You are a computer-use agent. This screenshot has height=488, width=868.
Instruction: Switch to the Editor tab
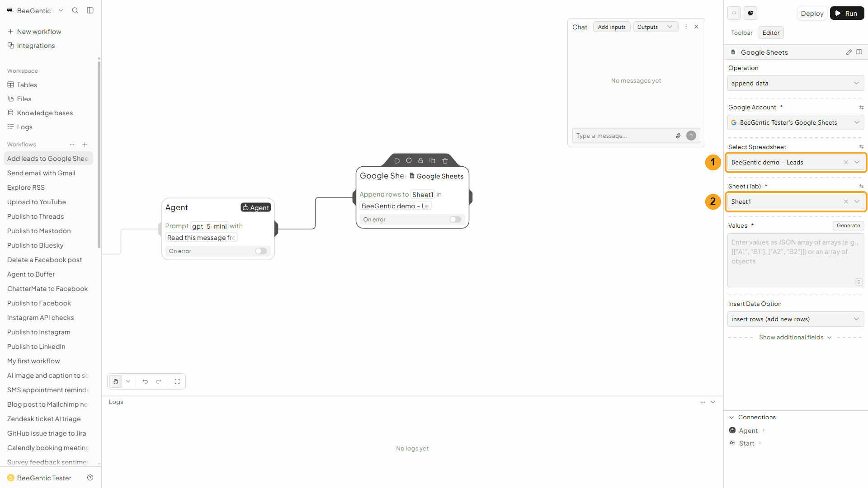[x=771, y=33]
